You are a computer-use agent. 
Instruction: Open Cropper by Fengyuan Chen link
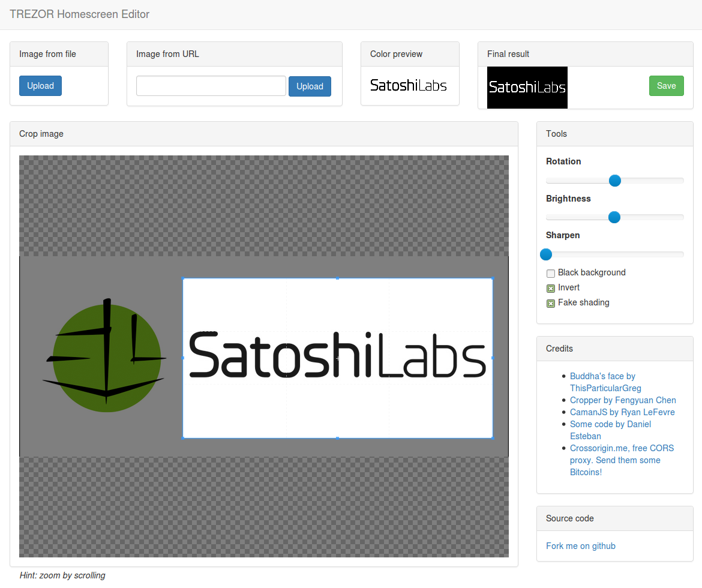tap(623, 400)
